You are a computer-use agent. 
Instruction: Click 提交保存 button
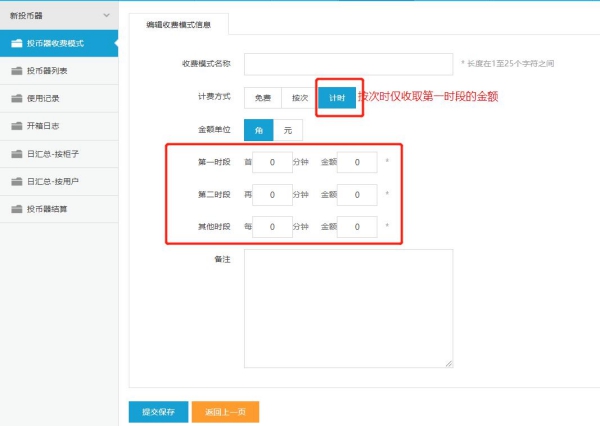coord(158,412)
